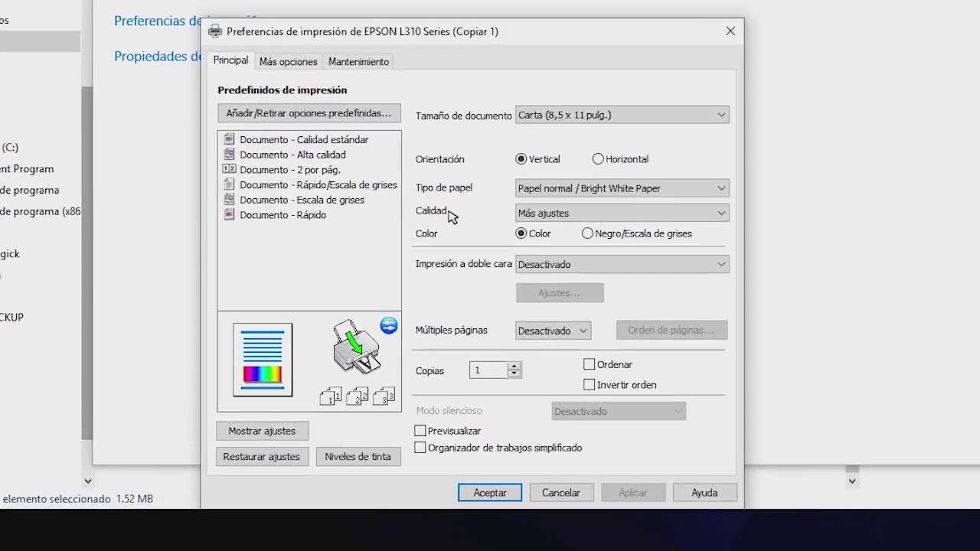The image size is (980, 551).
Task: Close the printing preferences dialog
Action: pos(730,31)
